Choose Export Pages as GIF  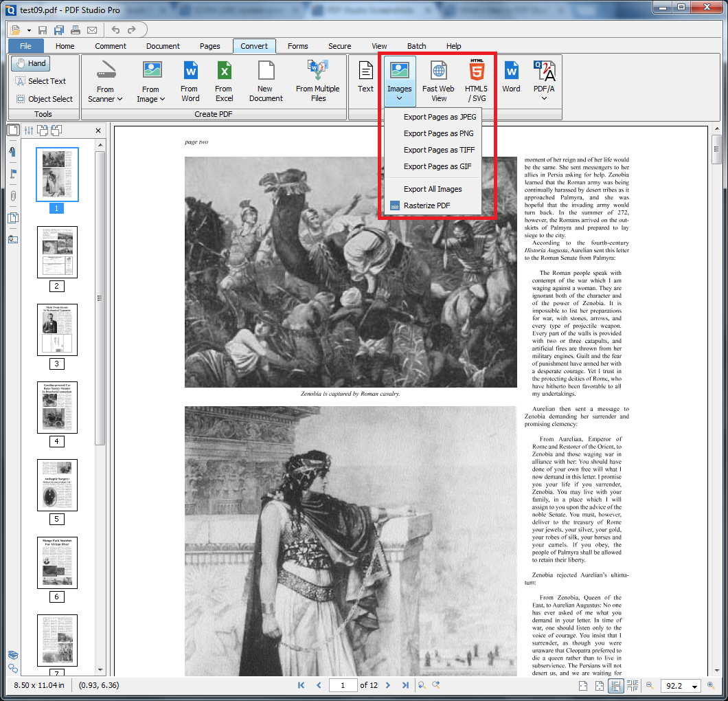[433, 166]
